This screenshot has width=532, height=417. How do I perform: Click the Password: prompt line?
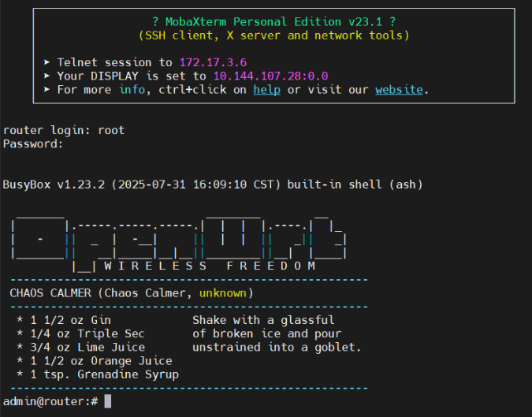coord(33,144)
